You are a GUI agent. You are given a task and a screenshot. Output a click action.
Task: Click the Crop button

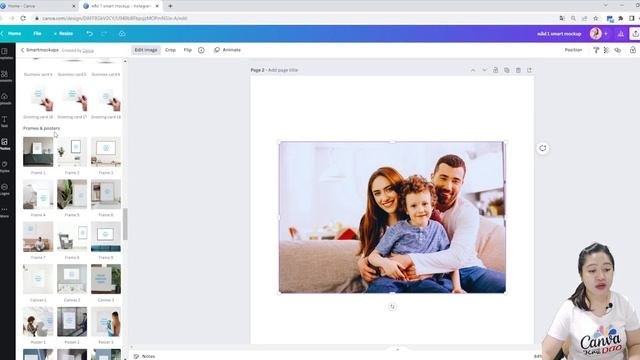[170, 50]
